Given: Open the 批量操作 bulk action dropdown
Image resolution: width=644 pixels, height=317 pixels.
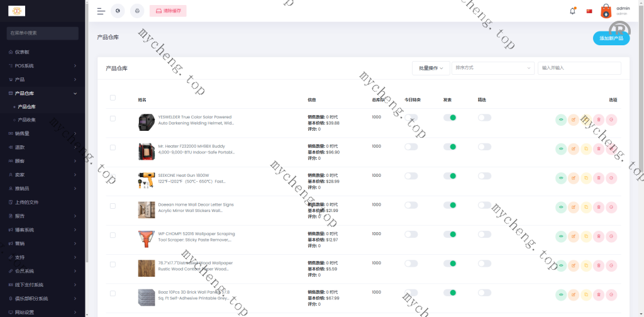Looking at the screenshot, I should click(x=431, y=68).
